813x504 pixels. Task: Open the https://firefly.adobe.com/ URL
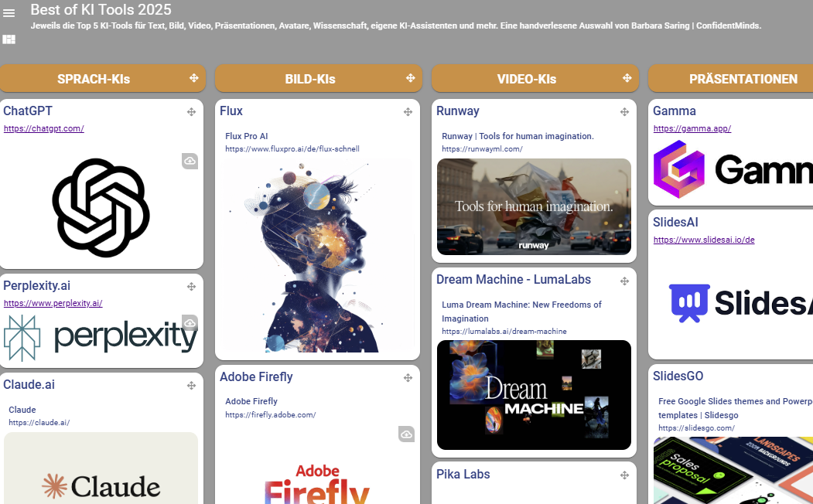coord(270,414)
